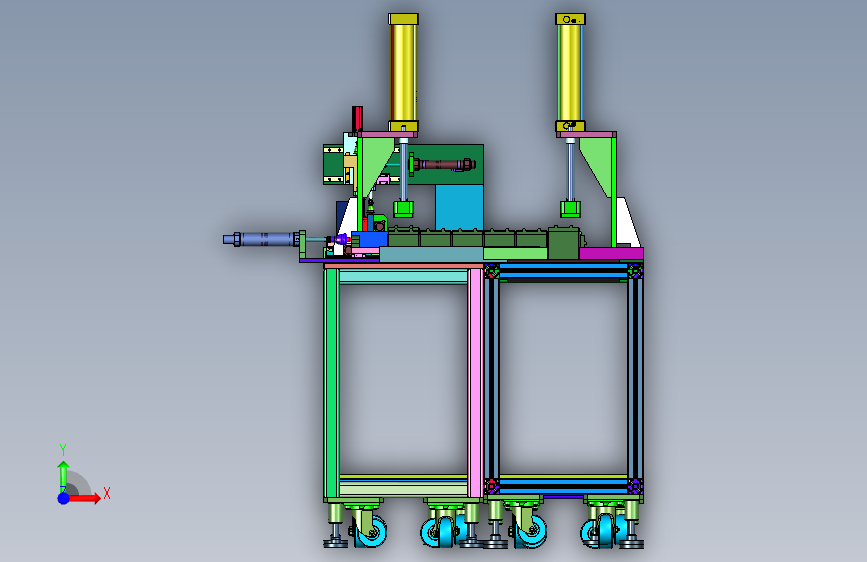Select the red vertical part above left bracket
This screenshot has width=867, height=562.
(x=357, y=119)
